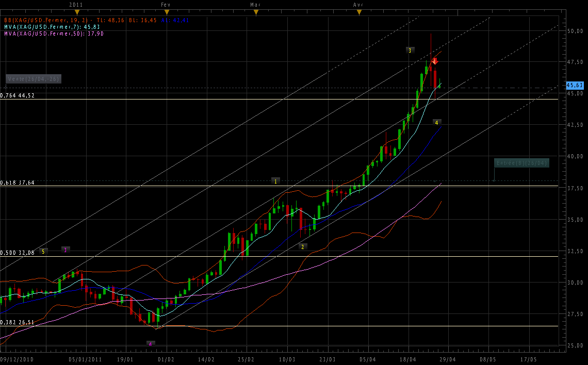Click the 0,764 44,52 Fibonacci level label

click(x=18, y=95)
